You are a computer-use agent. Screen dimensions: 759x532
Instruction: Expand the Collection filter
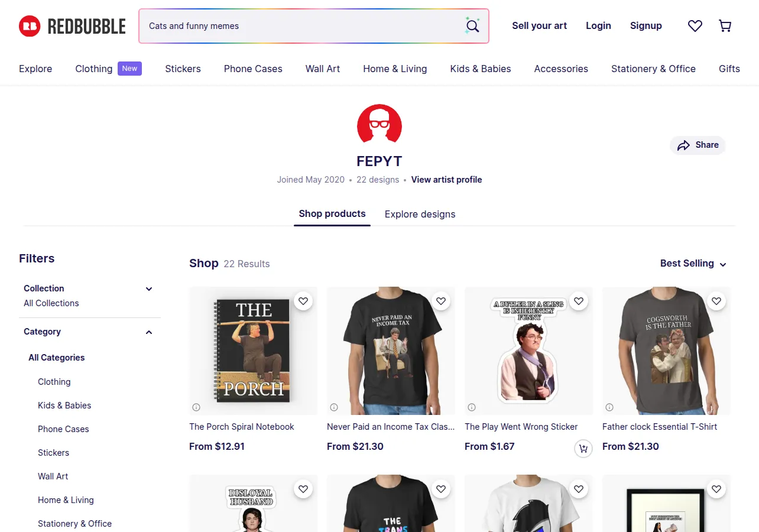click(x=149, y=289)
